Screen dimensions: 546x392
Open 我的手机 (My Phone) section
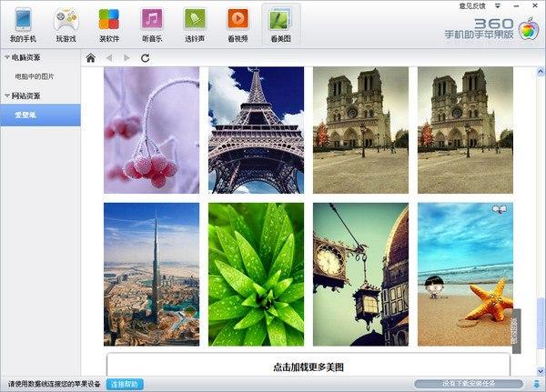point(23,25)
